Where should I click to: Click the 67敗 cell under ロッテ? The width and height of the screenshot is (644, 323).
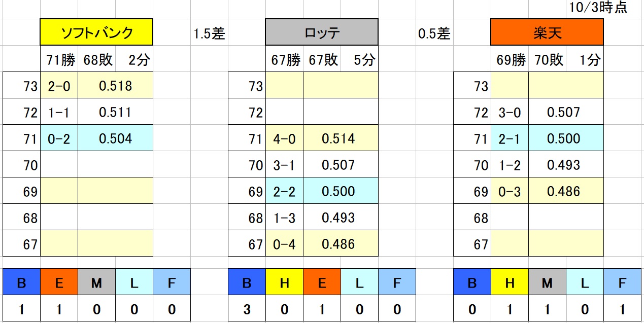click(x=322, y=60)
